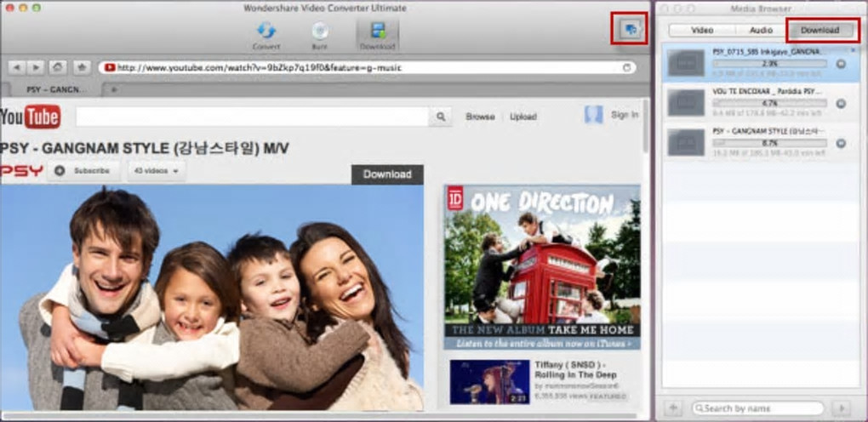Click the Sign In link
Screen dimensions: 868x422
(625, 115)
